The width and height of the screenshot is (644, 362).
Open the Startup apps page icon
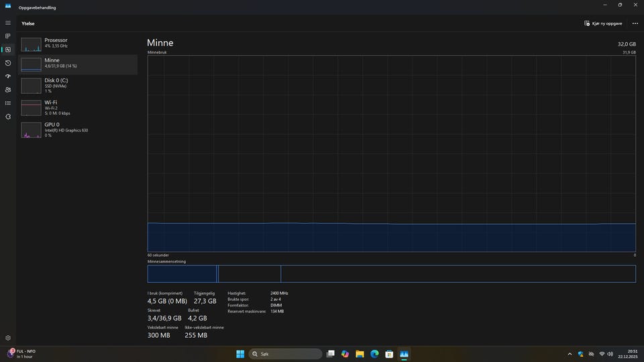(x=8, y=76)
